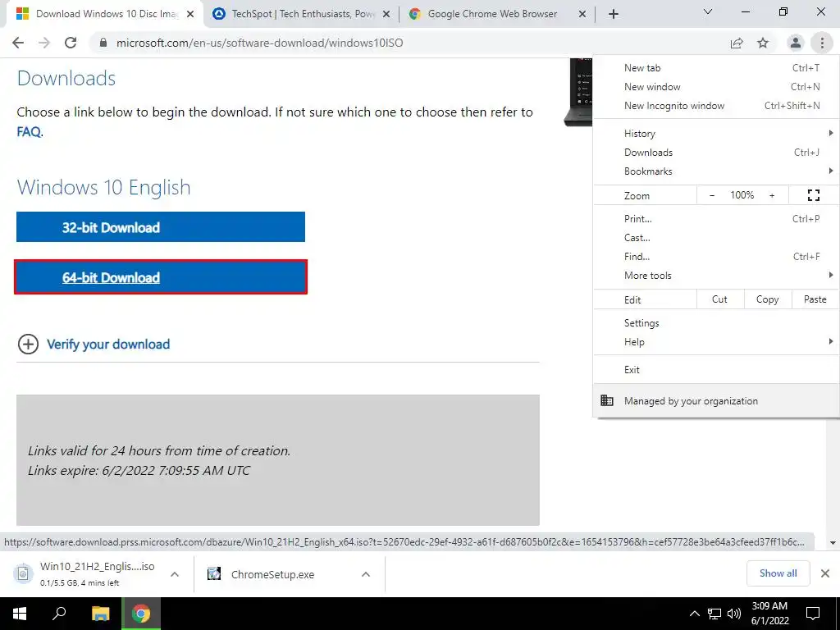
Task: Close the Chrome three-dot menu button
Action: [822, 43]
